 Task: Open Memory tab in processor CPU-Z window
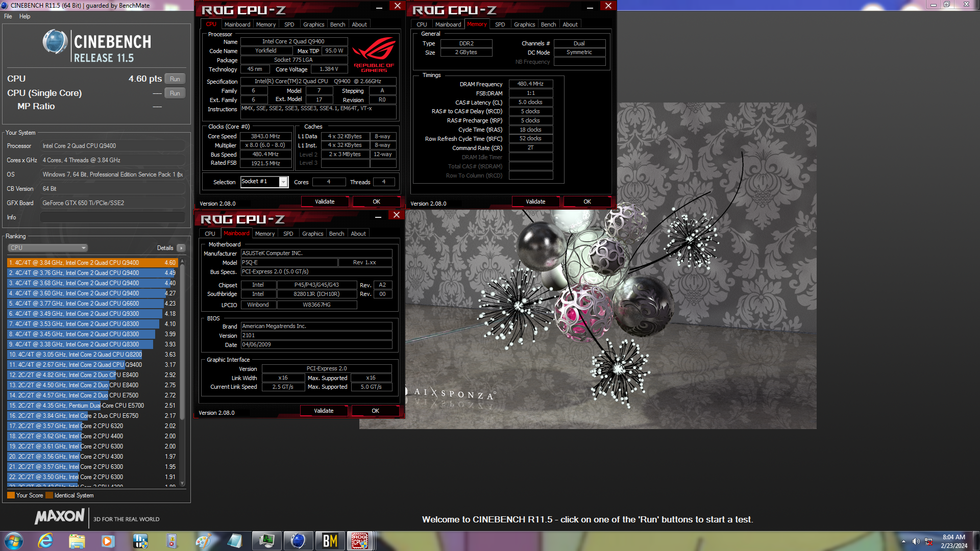(266, 24)
